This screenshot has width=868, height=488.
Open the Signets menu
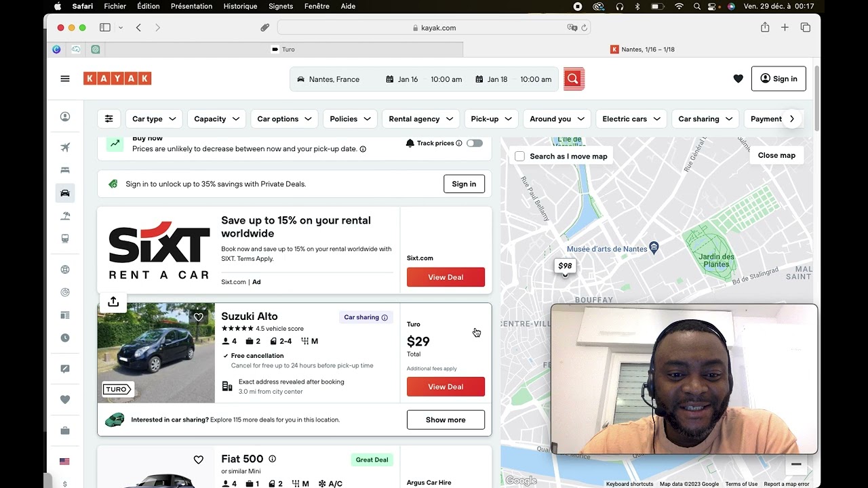tap(281, 6)
